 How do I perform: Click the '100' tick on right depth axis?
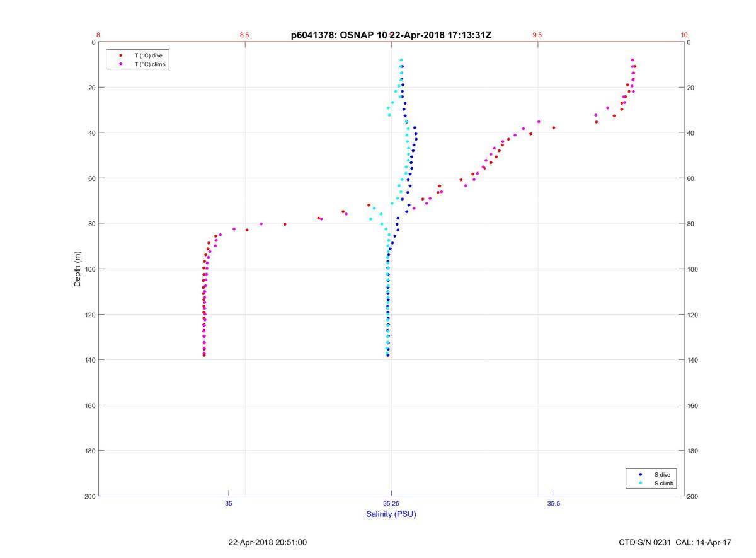coord(693,269)
